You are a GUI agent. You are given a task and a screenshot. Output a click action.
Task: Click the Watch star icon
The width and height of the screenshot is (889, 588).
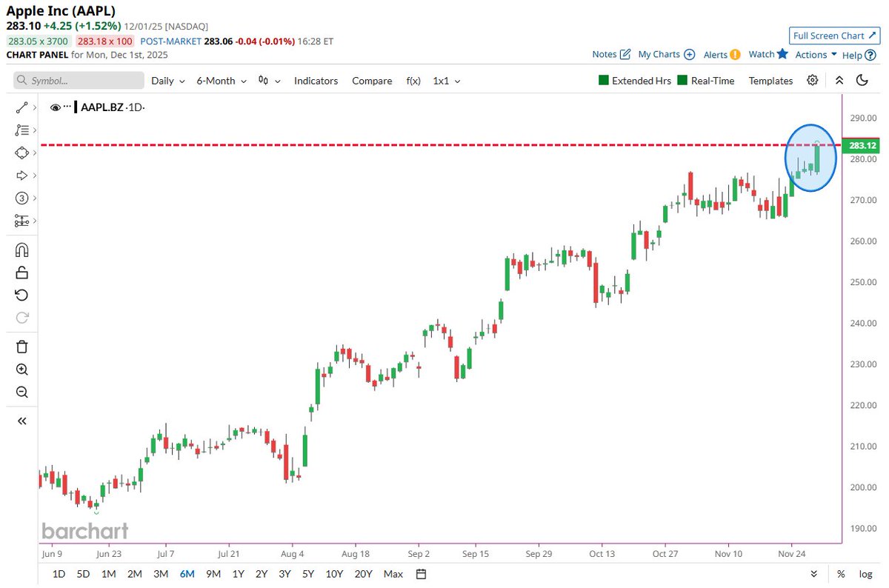pyautogui.click(x=782, y=53)
